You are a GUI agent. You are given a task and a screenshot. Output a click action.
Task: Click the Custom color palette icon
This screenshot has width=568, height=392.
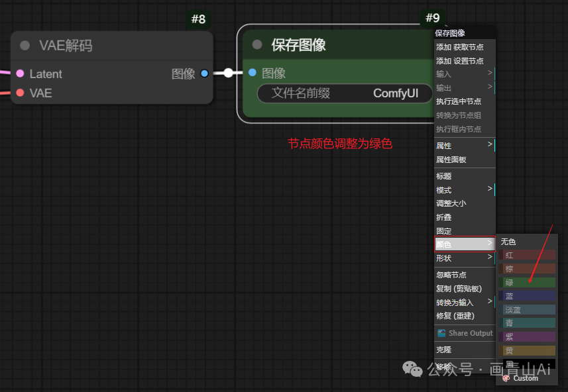point(506,378)
